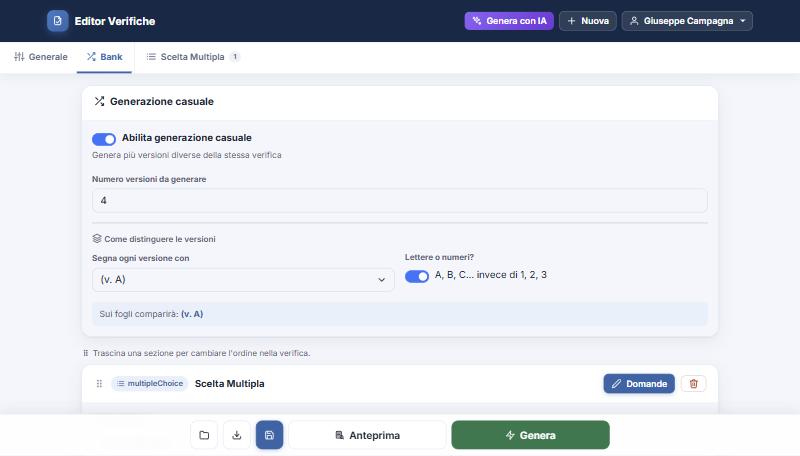Toggle Abilita generazione casuale switch
The height and width of the screenshot is (456, 800).
pyautogui.click(x=104, y=139)
